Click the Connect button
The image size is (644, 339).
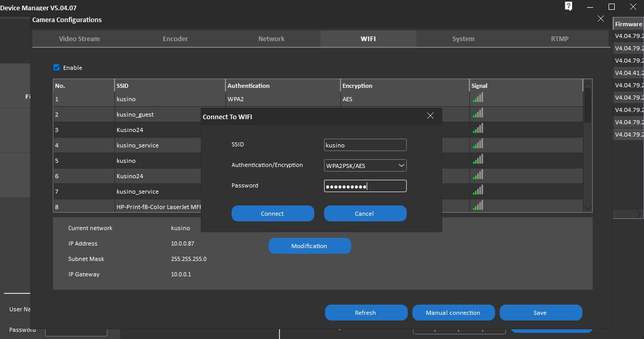click(x=273, y=214)
